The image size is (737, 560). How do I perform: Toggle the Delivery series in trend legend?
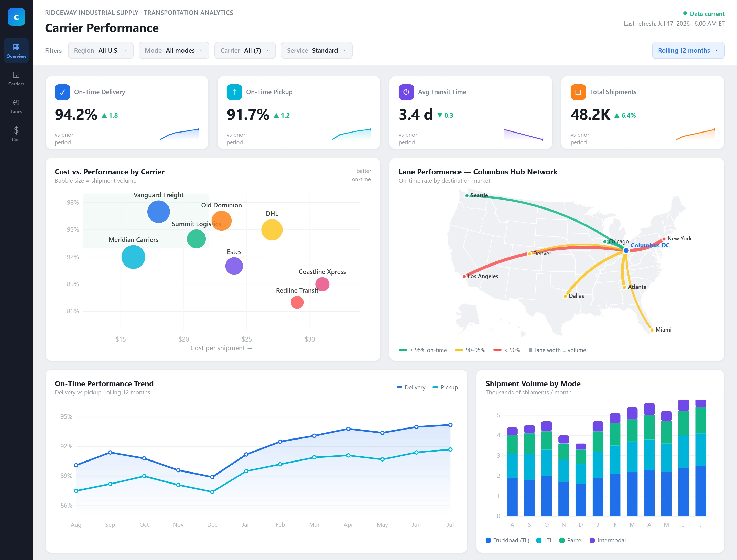[x=411, y=387]
